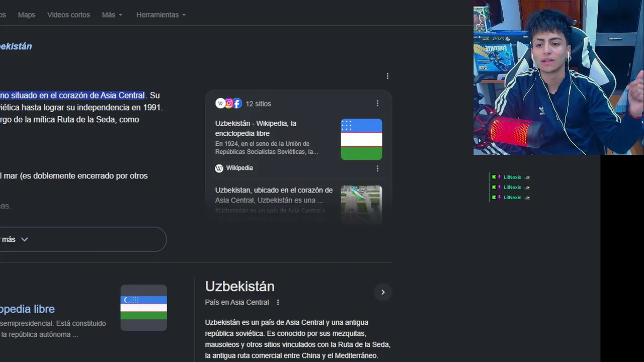Click the arrow button next to the Uzbekistán title

pyautogui.click(x=383, y=292)
